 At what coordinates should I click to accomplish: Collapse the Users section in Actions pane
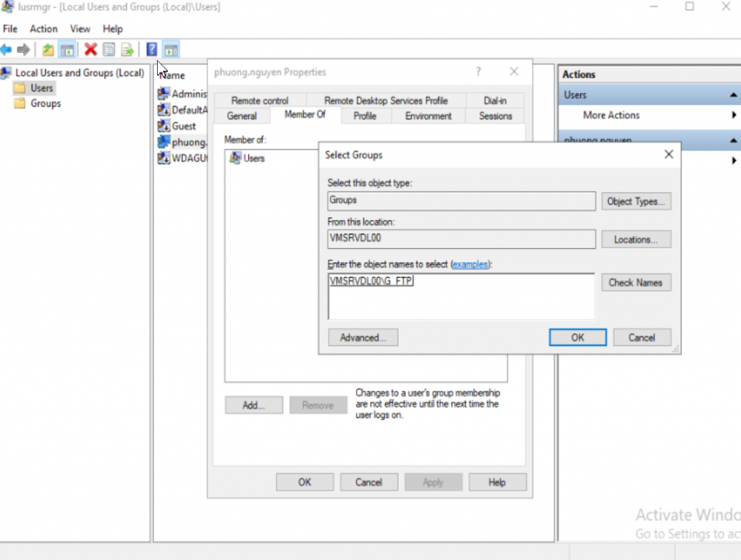pos(734,94)
